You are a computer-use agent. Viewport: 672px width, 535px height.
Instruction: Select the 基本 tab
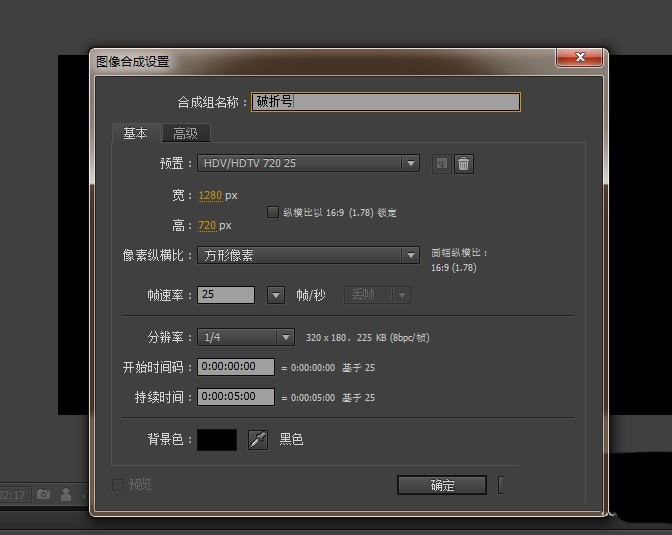click(136, 133)
